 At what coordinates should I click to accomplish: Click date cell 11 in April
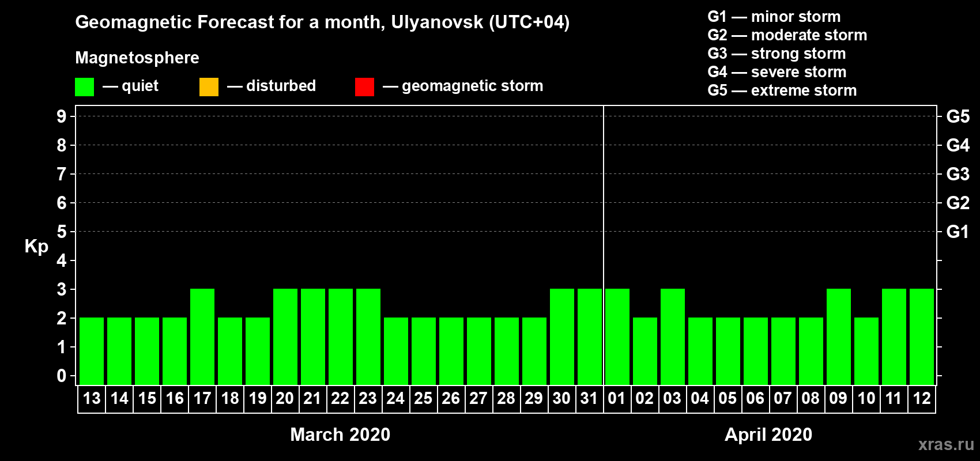[894, 399]
